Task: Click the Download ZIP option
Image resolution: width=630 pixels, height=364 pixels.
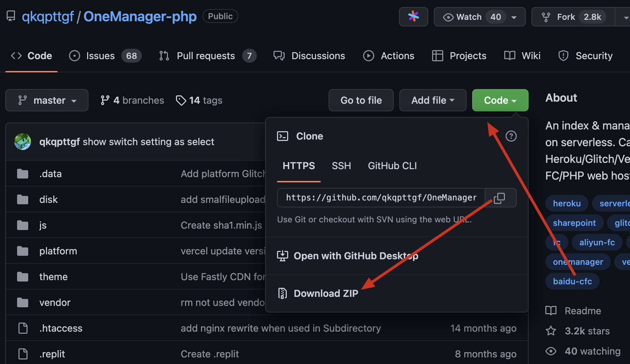Action: (x=325, y=293)
